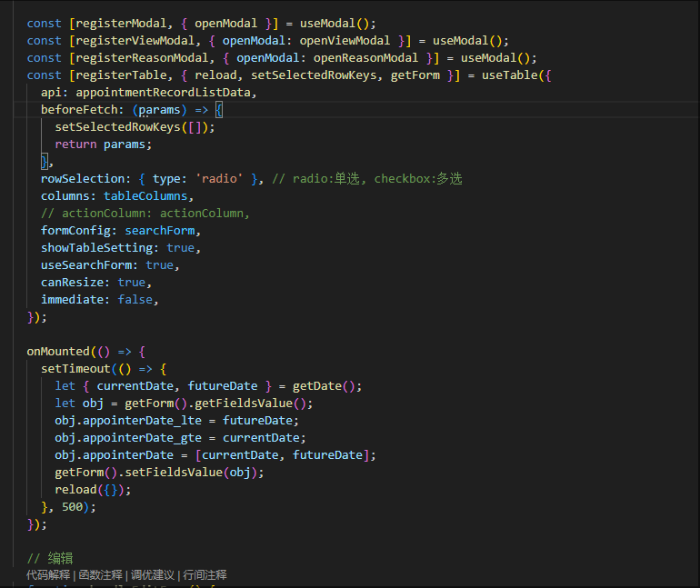This screenshot has height=588, width=700.
Task: Click the 函数注释 code lens link
Action: point(100,574)
